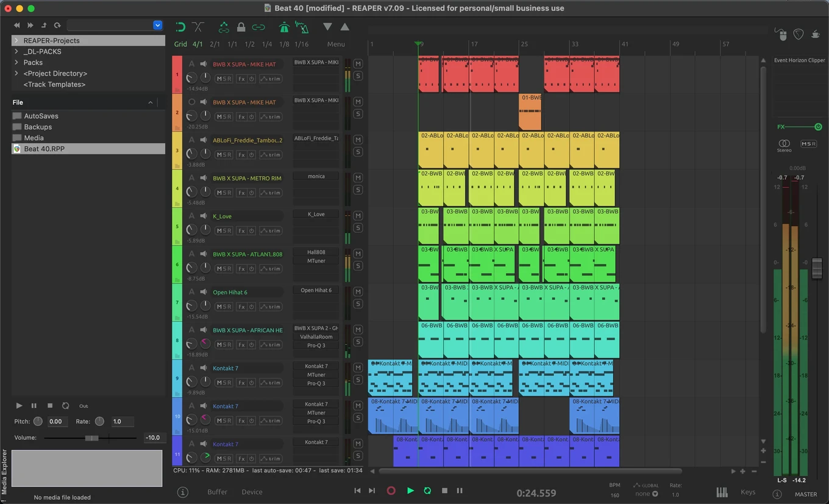This screenshot has height=504, width=829.
Task: Click the Media Explorer Volume slider
Action: [x=91, y=438]
